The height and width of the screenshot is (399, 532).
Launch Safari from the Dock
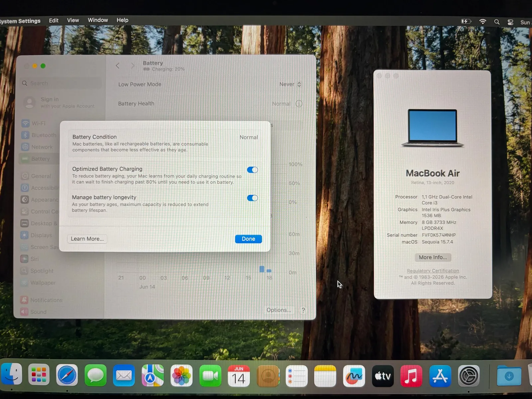coord(67,375)
